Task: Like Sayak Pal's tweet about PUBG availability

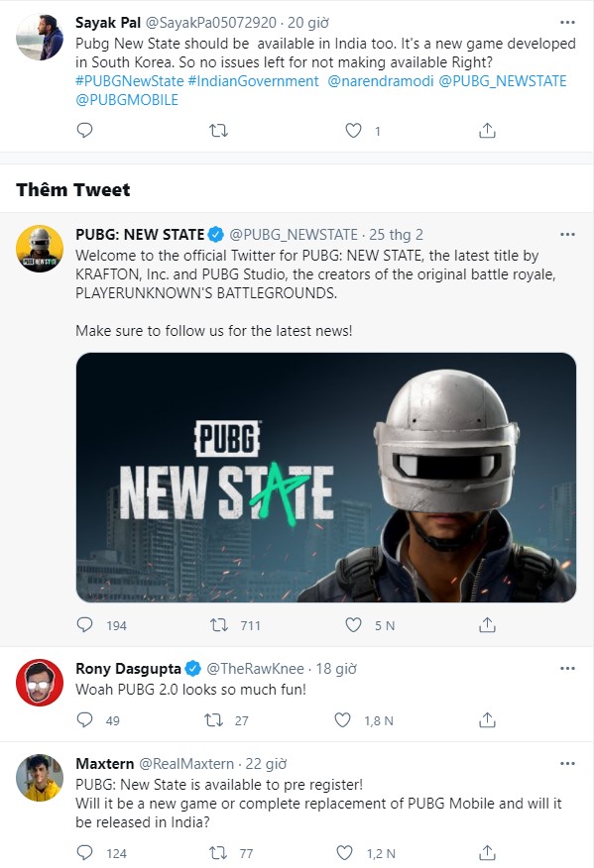Action: [x=352, y=130]
